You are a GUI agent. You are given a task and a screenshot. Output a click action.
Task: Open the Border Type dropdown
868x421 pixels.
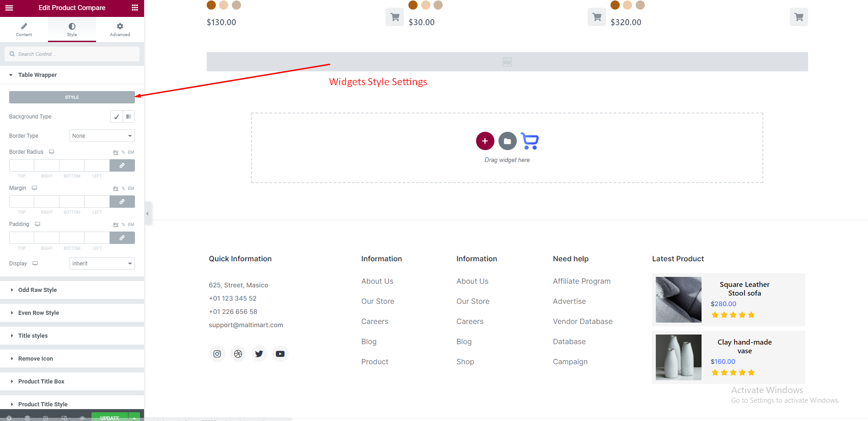[x=102, y=136]
